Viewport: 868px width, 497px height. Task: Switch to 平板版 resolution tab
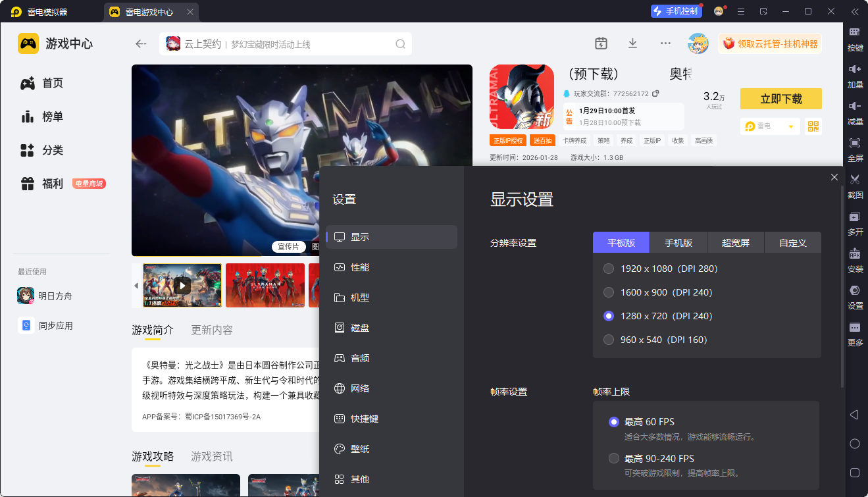tap(621, 242)
